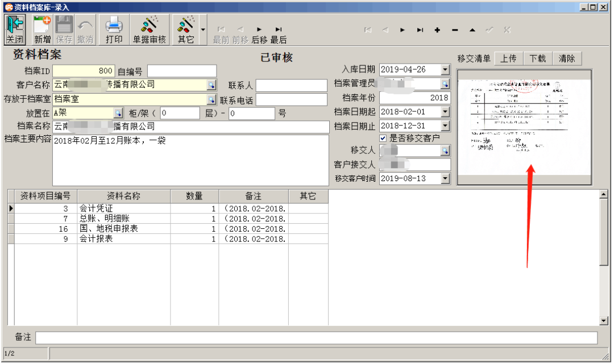The width and height of the screenshot is (614, 364).
Task: Click the 柜/架 层 number field
Action: [180, 114]
